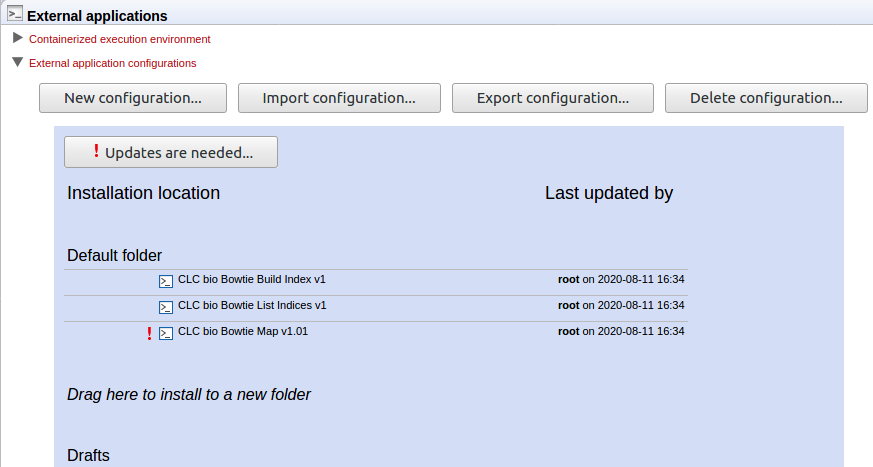
Task: Open the Containerized execution environment section label
Action: [120, 39]
